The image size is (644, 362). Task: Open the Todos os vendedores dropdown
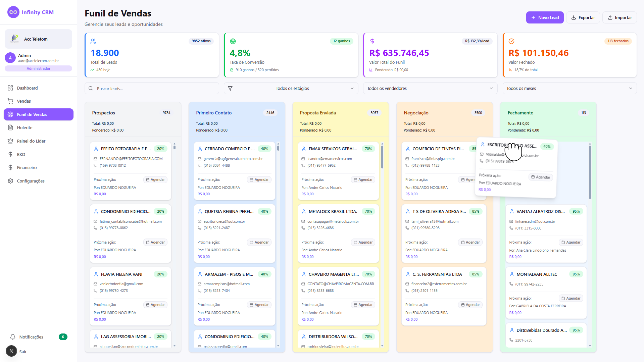coord(430,89)
